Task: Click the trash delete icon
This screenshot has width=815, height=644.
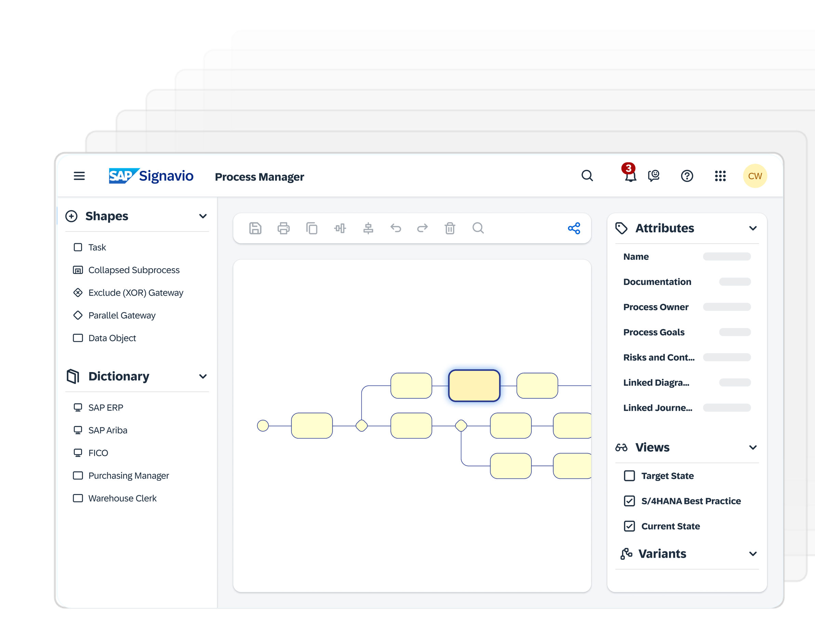Action: point(450,228)
